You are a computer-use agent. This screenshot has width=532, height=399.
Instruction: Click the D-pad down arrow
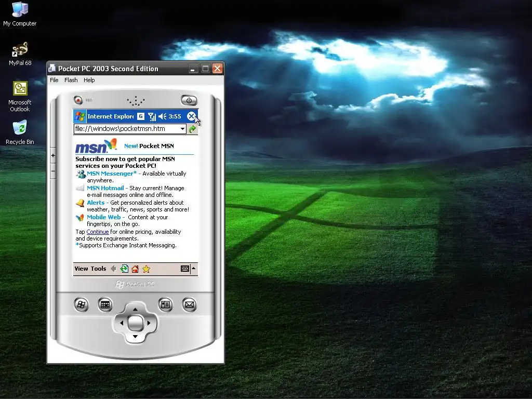click(136, 337)
